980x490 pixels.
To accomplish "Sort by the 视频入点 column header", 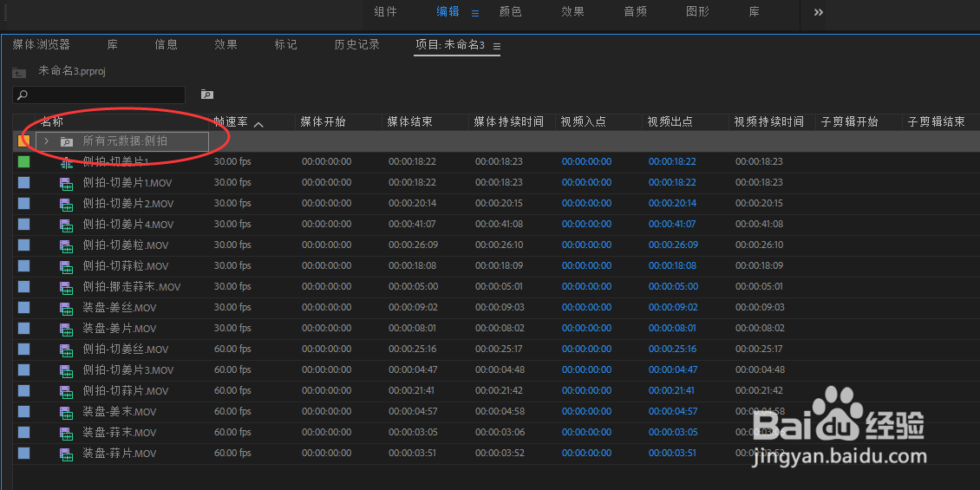I will pyautogui.click(x=583, y=122).
